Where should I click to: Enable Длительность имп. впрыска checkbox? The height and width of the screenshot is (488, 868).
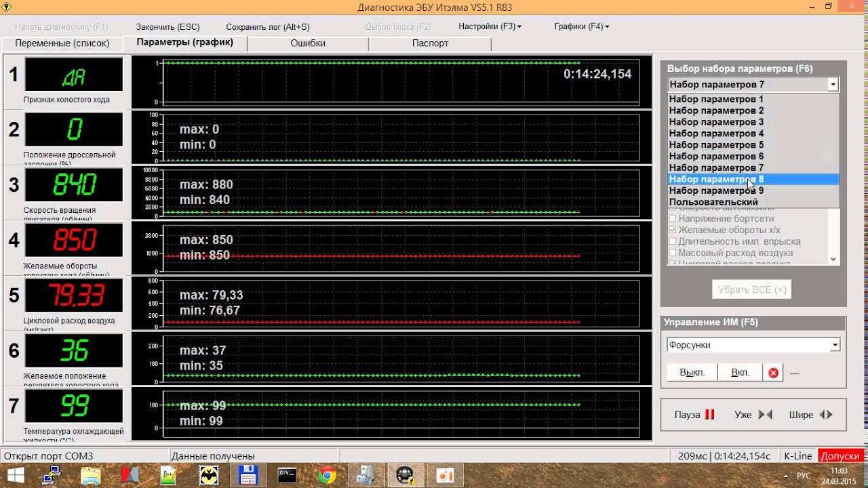[673, 241]
